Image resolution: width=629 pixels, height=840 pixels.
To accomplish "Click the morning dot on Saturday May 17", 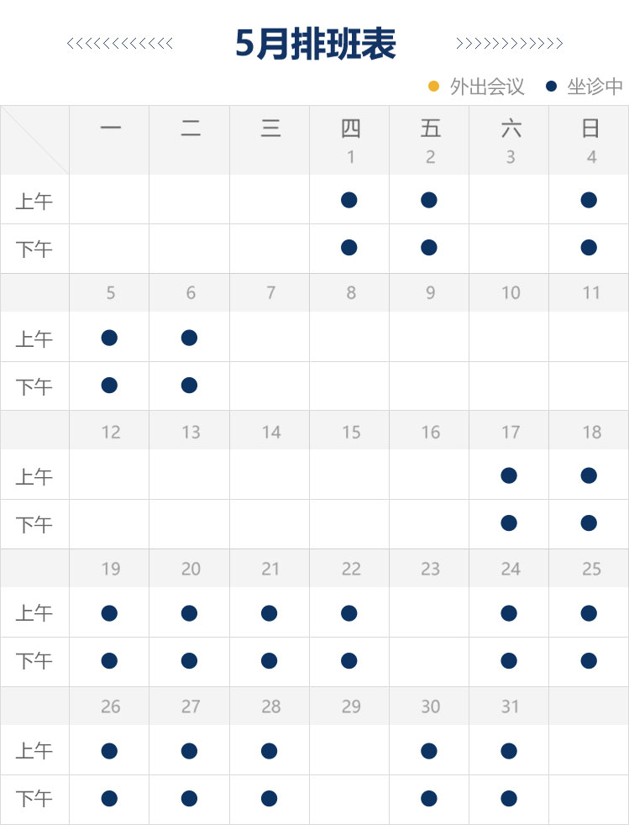I will click(509, 475).
